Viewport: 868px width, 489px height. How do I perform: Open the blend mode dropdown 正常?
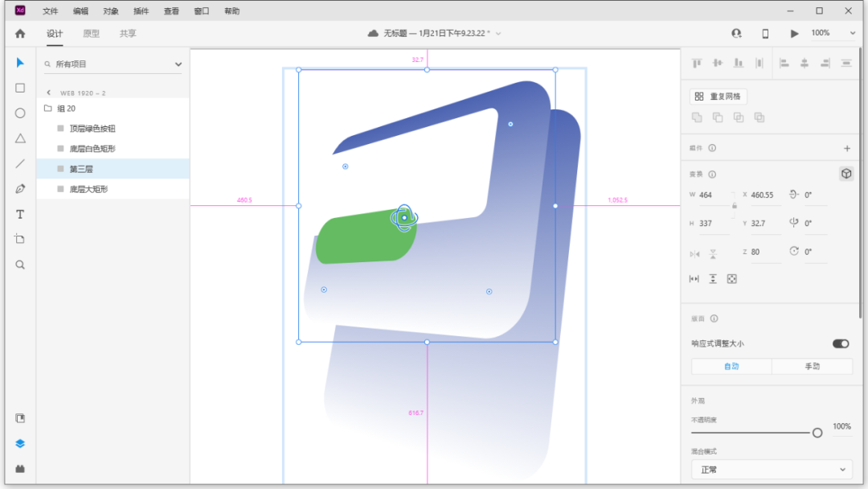(772, 470)
